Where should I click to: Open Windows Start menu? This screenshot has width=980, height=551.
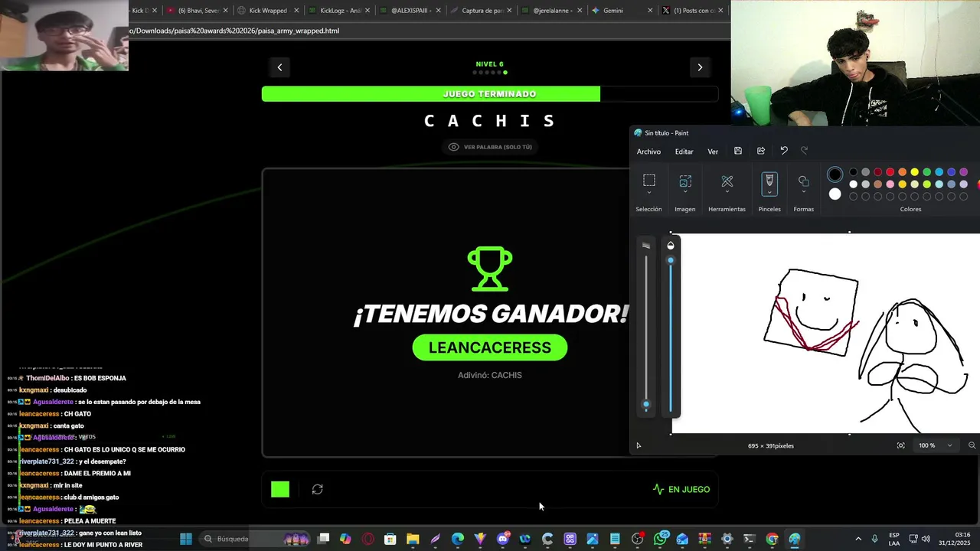(x=186, y=539)
